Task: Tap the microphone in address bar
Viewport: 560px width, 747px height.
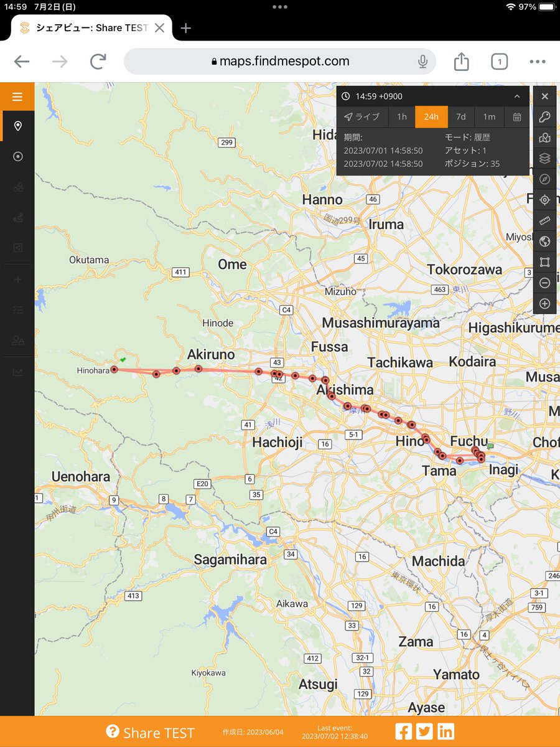Action: coord(422,62)
